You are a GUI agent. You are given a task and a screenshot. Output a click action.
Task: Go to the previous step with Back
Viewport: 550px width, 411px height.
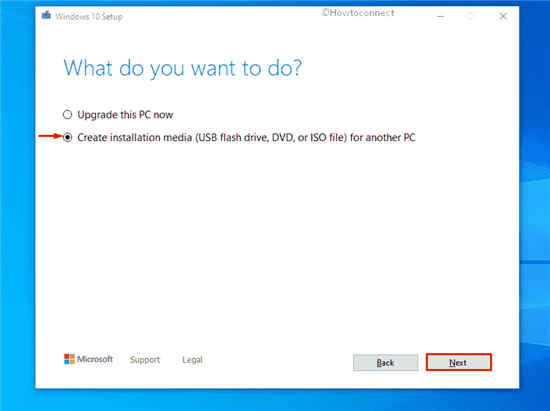385,363
